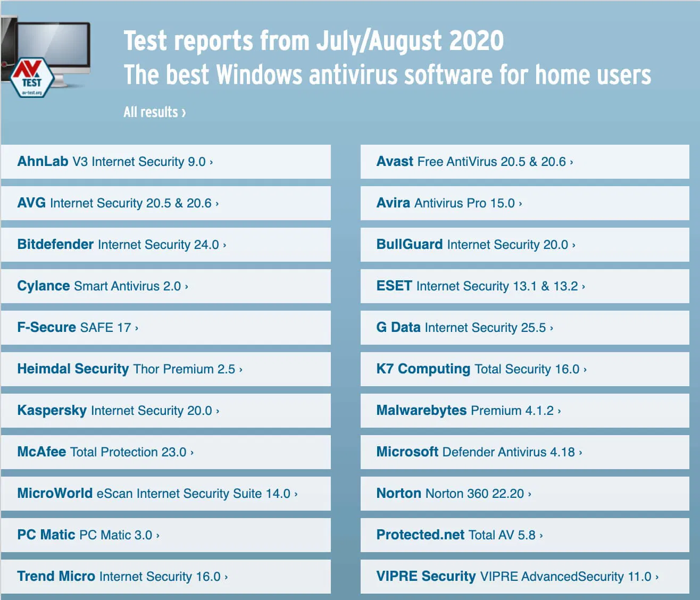The image size is (700, 600).
Task: Open the All results link
Action: (x=154, y=112)
